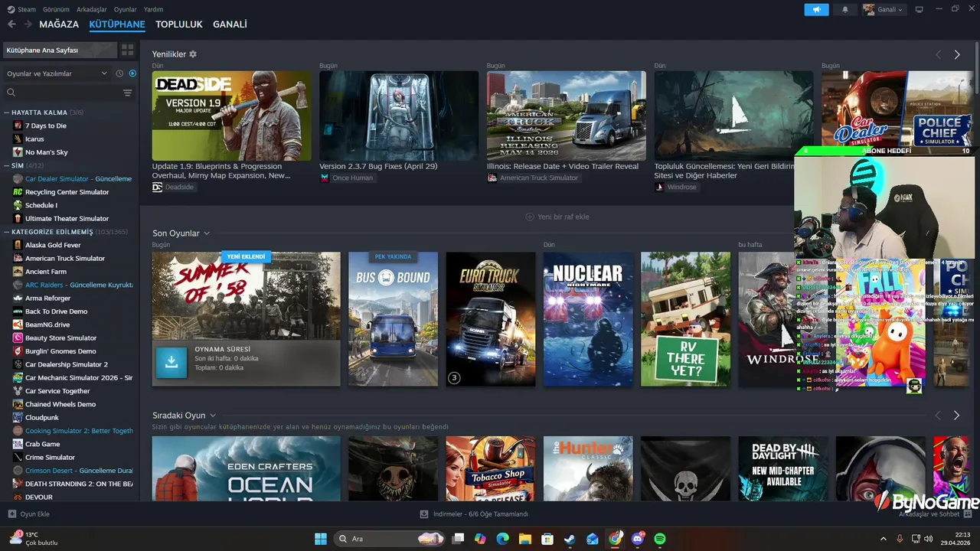The height and width of the screenshot is (551, 980).
Task: Click the library search field
Action: click(64, 93)
